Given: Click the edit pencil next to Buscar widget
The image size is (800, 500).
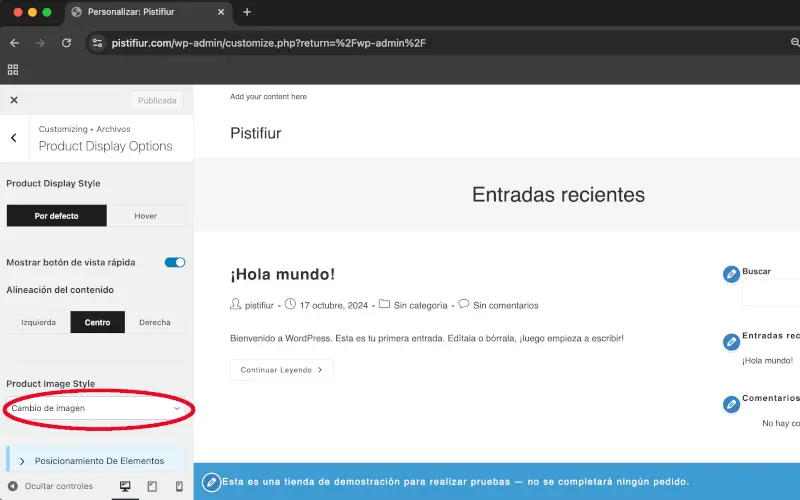Looking at the screenshot, I should click(x=731, y=274).
